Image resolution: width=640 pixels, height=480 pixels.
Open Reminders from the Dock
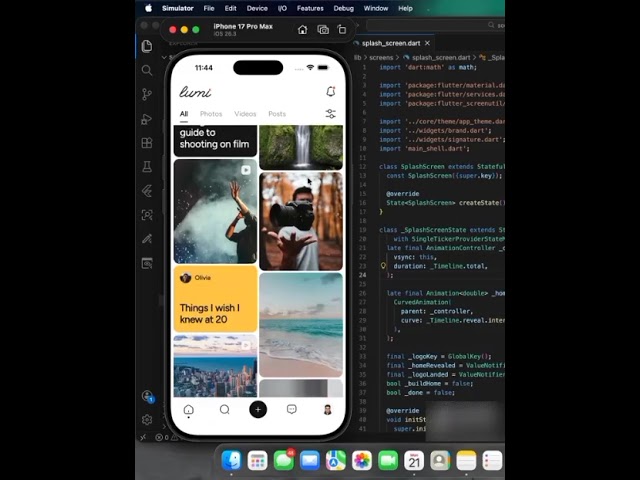(492, 460)
